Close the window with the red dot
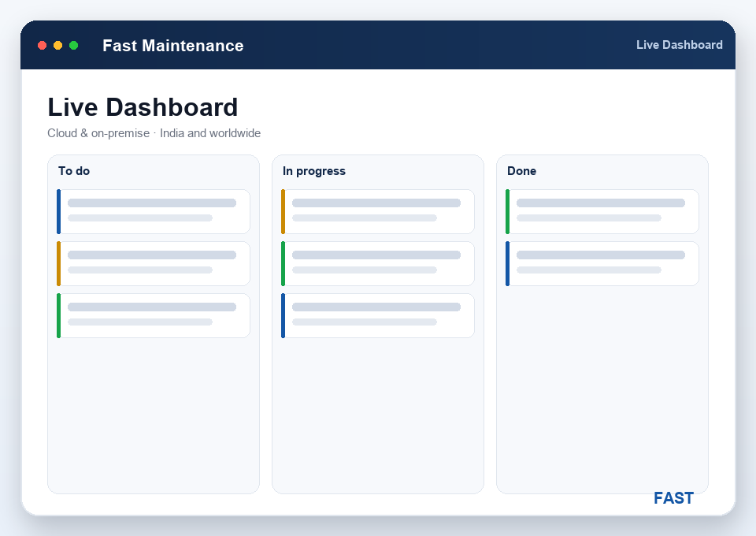 point(42,46)
